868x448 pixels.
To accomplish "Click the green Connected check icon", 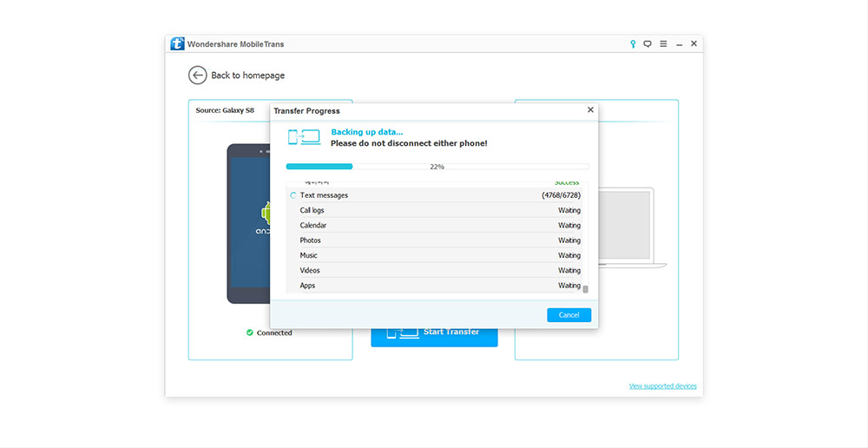I will coord(250,333).
